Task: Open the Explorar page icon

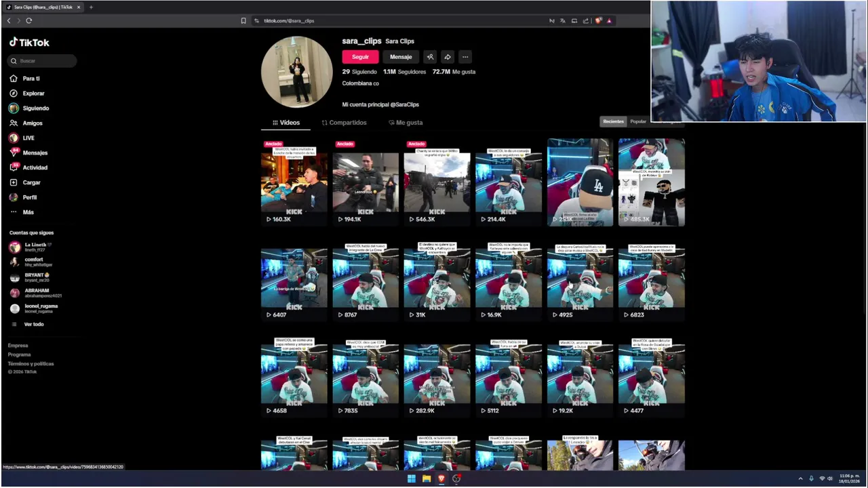Action: pos(13,94)
